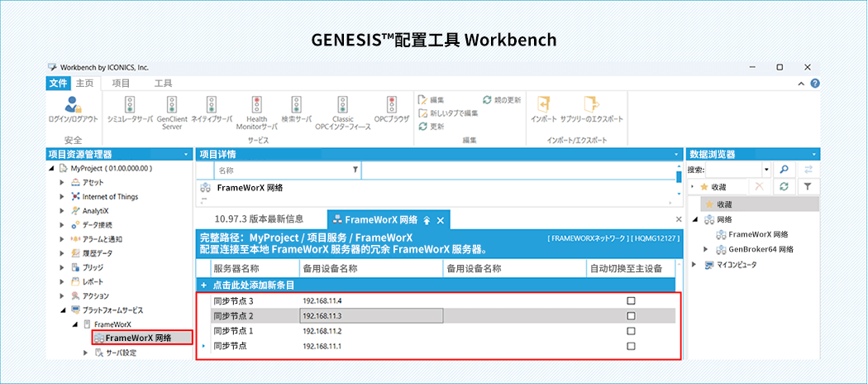The width and height of the screenshot is (868, 384).
Task: Expand the AnalytiX tree node
Action: click(62, 210)
